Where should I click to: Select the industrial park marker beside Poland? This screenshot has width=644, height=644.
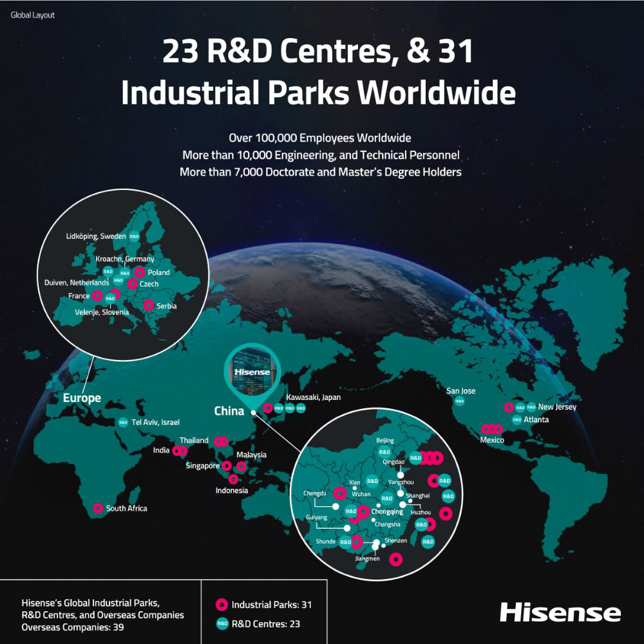click(140, 272)
